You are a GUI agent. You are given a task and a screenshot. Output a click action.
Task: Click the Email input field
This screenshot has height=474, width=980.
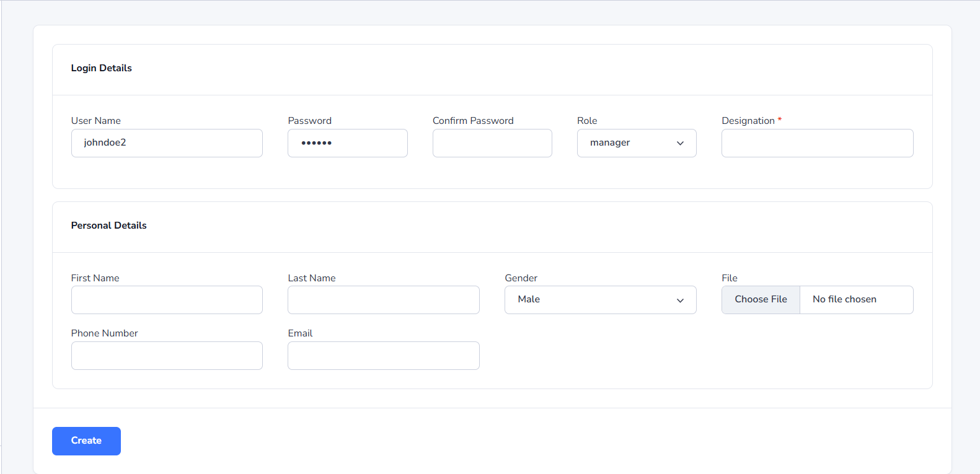tap(383, 356)
